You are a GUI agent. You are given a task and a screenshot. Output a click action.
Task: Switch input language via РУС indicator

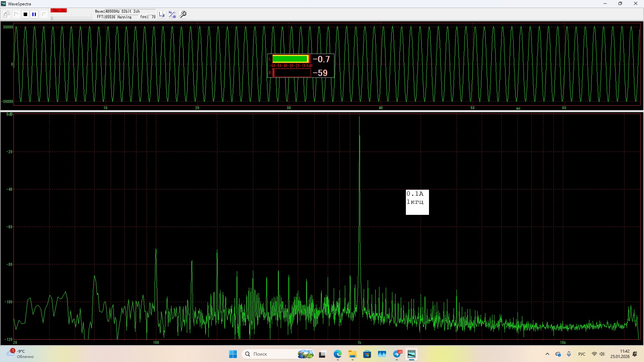pyautogui.click(x=582, y=354)
